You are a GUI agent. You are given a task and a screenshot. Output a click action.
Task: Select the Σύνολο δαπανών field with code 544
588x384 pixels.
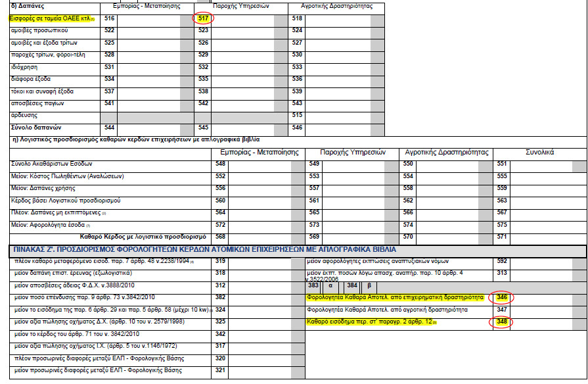[x=148, y=127]
